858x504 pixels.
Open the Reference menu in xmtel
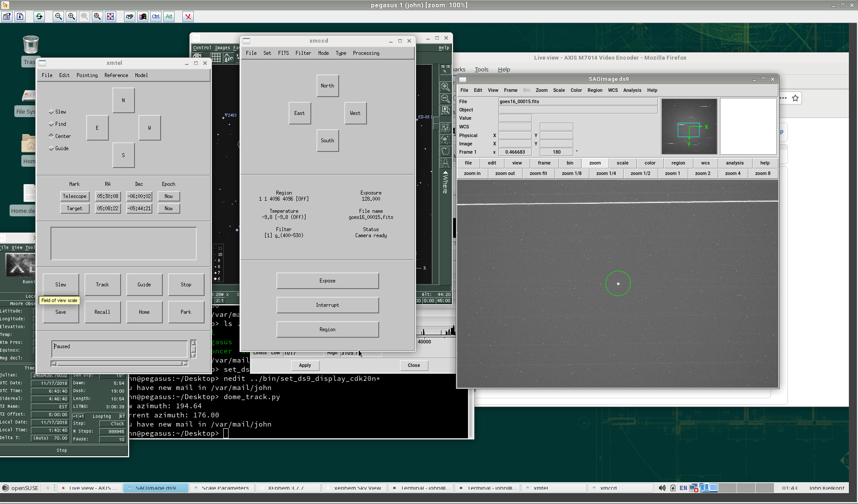(116, 75)
